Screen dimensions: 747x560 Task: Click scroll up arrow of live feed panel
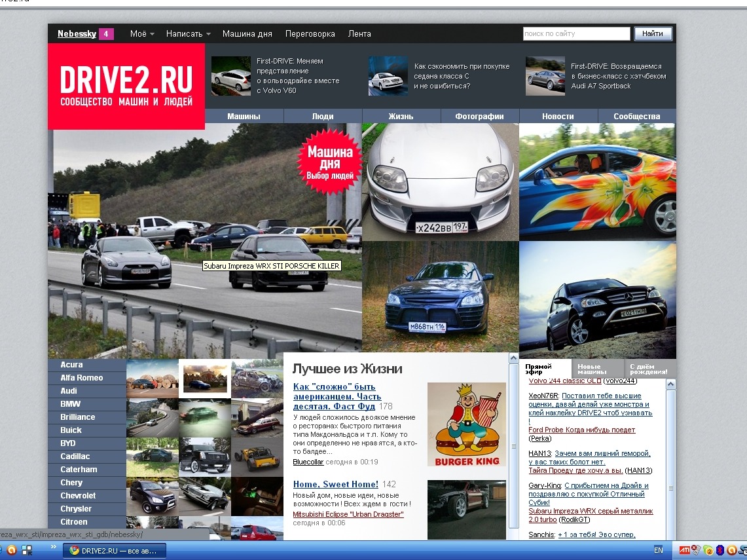pyautogui.click(x=671, y=384)
